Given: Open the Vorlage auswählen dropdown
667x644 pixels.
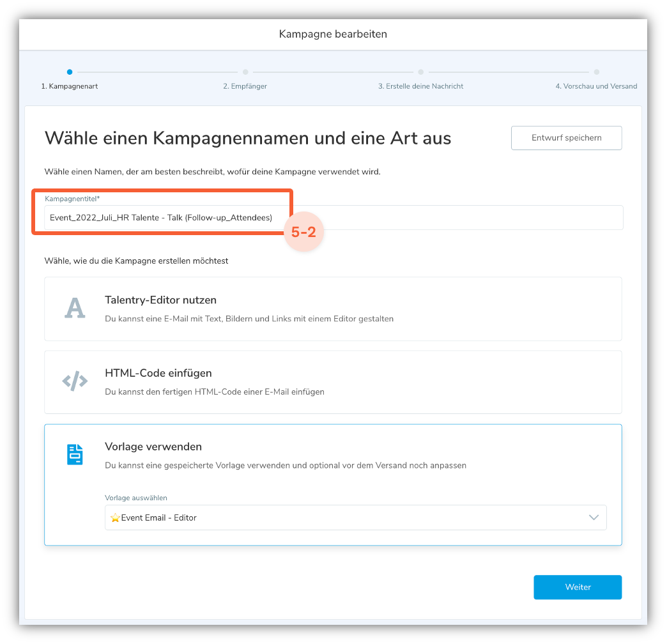Looking at the screenshot, I should [x=356, y=517].
